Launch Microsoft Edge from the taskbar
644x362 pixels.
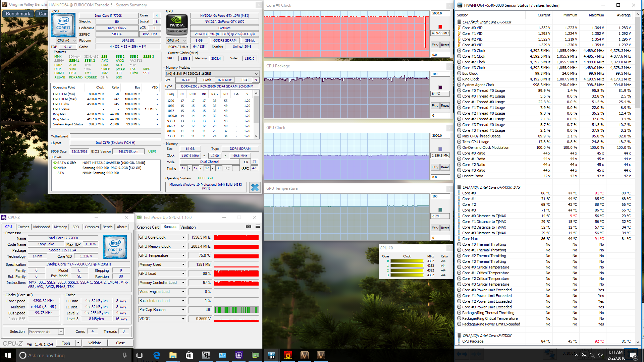(156, 355)
